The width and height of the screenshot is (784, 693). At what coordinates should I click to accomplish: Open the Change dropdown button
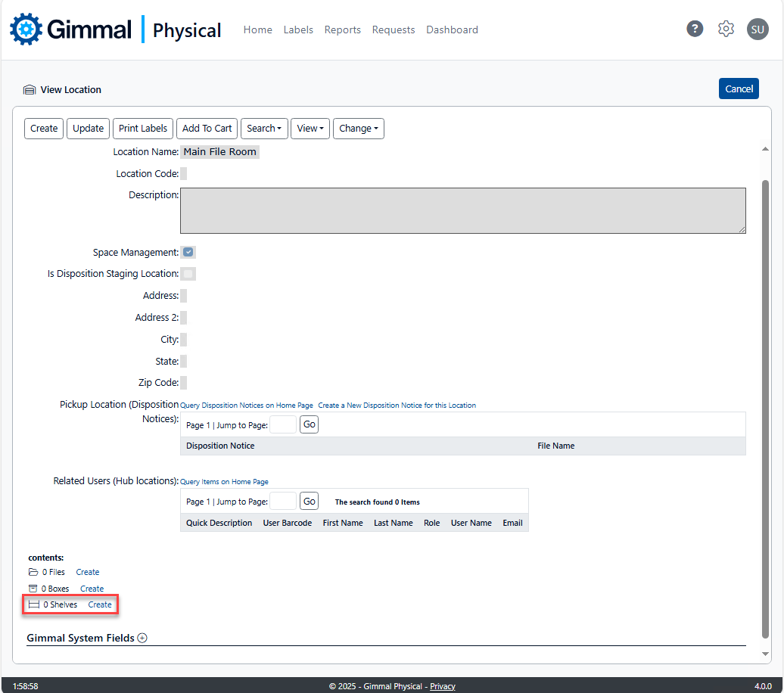coord(358,129)
